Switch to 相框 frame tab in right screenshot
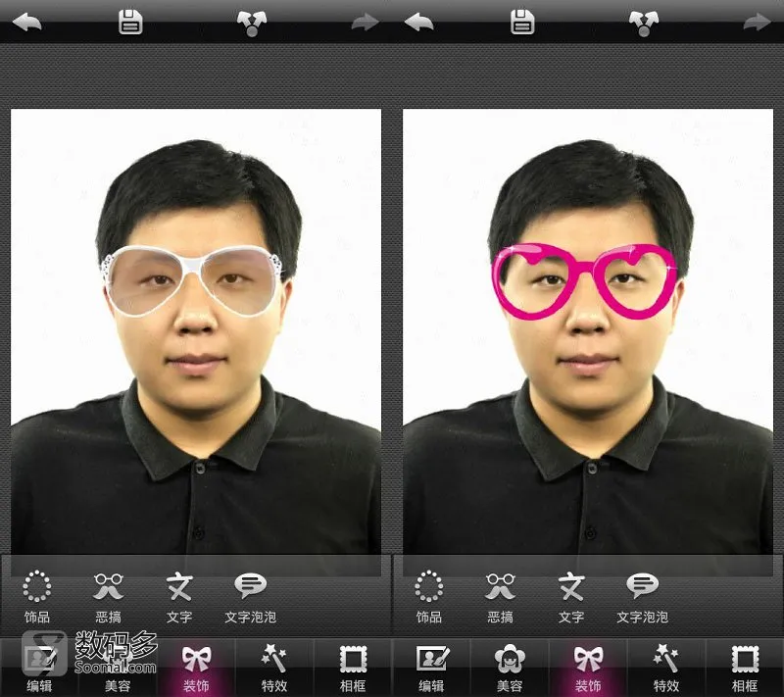This screenshot has height=697, width=784. coord(745,668)
